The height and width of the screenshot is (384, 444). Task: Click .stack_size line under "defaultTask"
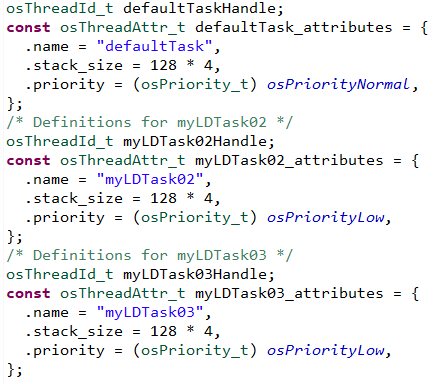click(x=123, y=65)
